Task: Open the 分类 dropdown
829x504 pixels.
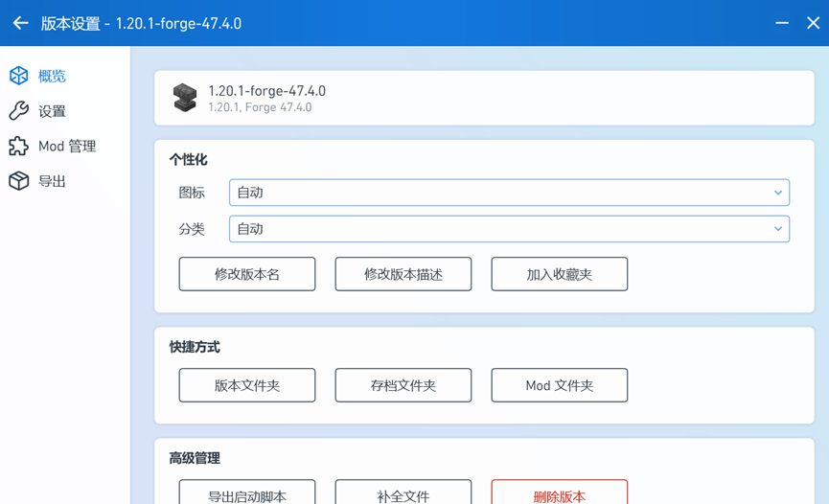Action: click(x=509, y=229)
